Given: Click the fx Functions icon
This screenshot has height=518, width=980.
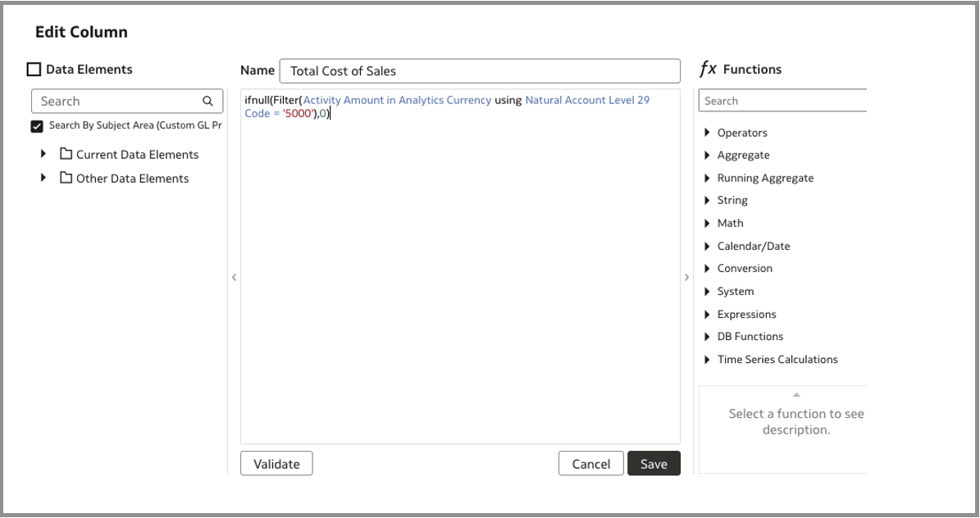Looking at the screenshot, I should (x=709, y=70).
